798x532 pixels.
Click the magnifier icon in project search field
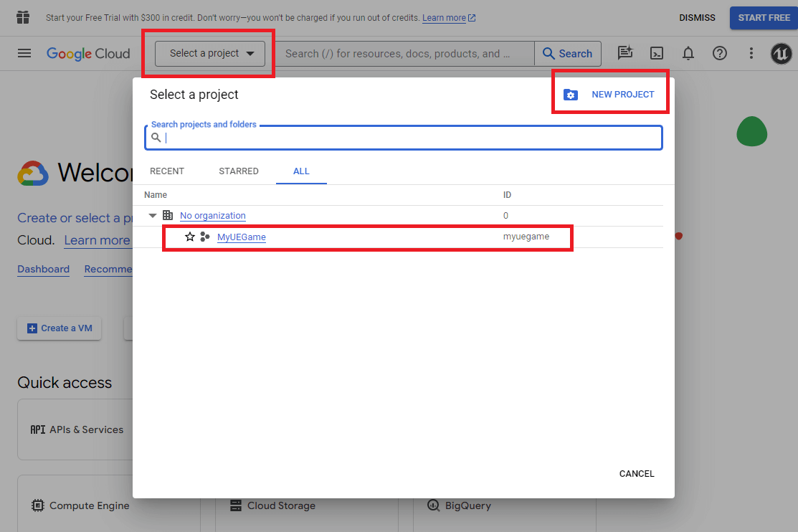156,138
